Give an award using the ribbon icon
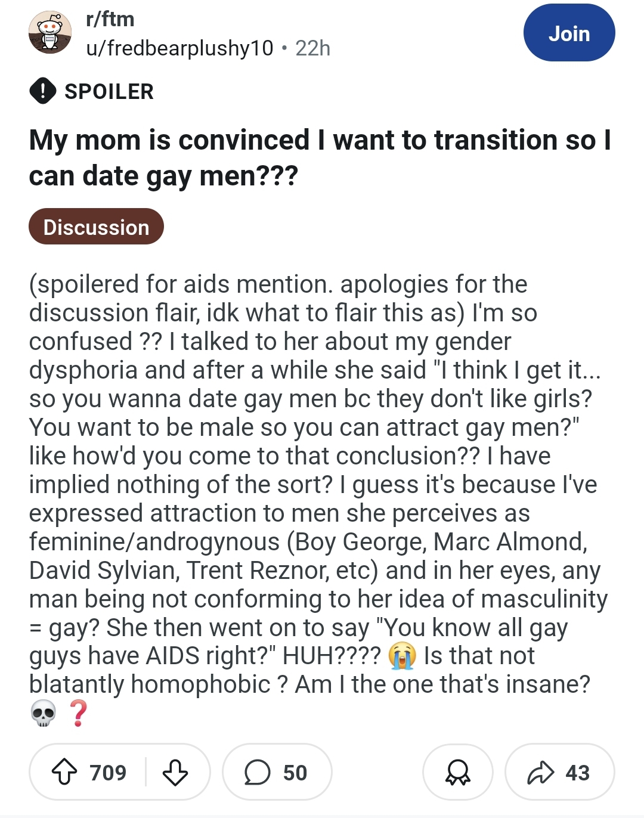 click(x=458, y=772)
